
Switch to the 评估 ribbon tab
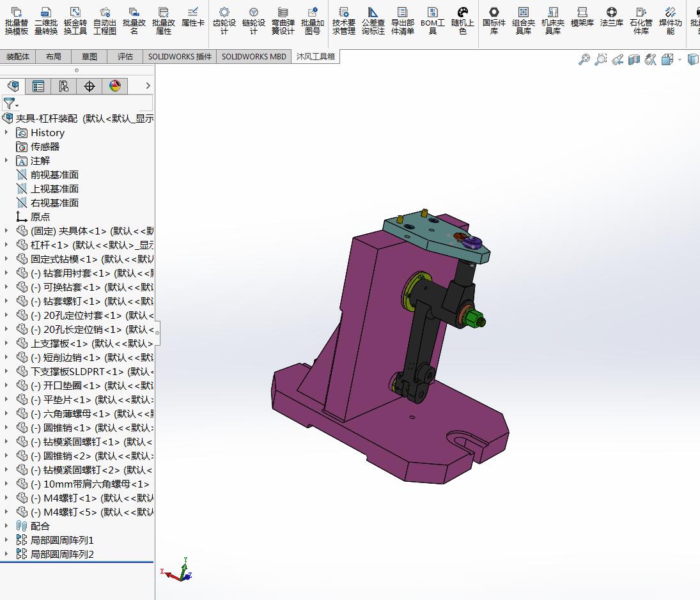(125, 56)
